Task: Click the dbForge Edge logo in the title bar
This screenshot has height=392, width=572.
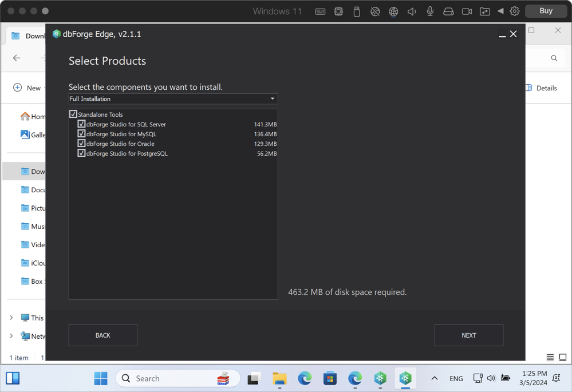Action: coord(56,34)
